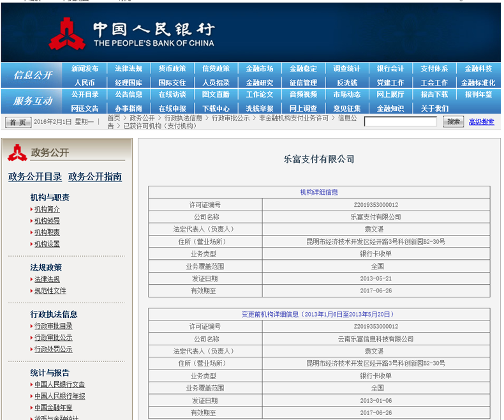504x420 pixels.
Task: Open 行政处罚公示 sidebar link
Action: pyautogui.click(x=54, y=349)
